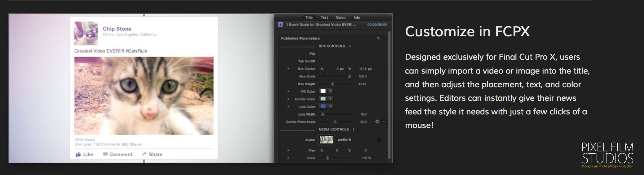Open the Title inspector tab
644x175 pixels.
tap(309, 18)
